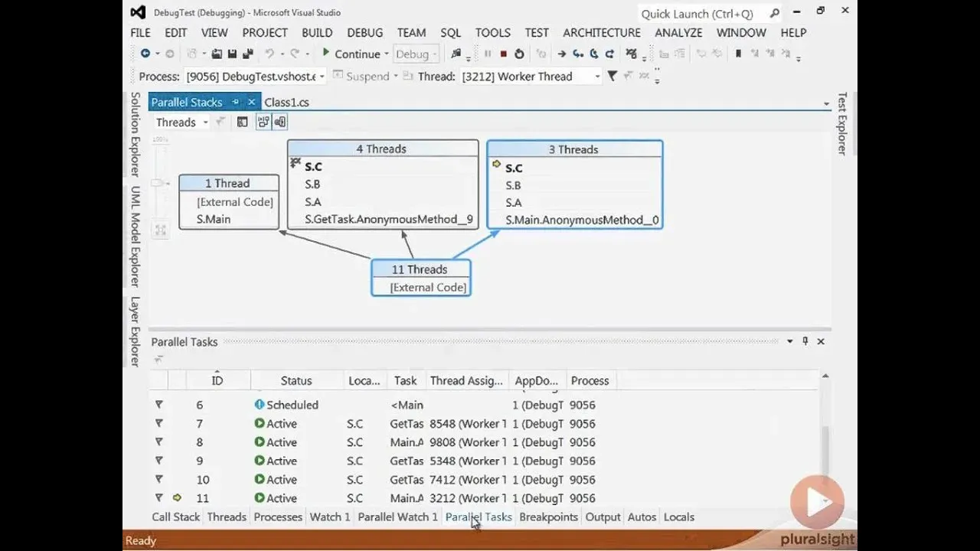Click the Break All pause icon
Image resolution: width=980 pixels, height=551 pixels.
[488, 54]
